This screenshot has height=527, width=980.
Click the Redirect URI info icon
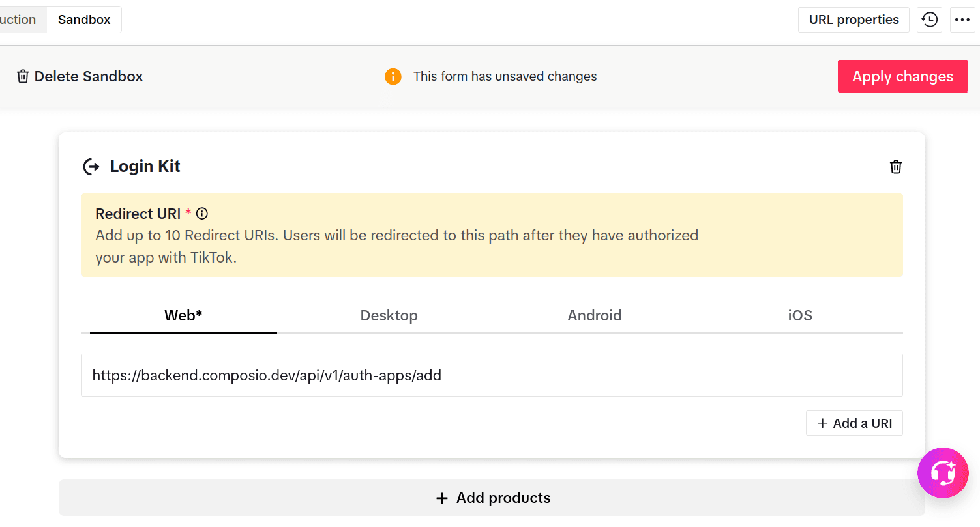click(x=202, y=213)
